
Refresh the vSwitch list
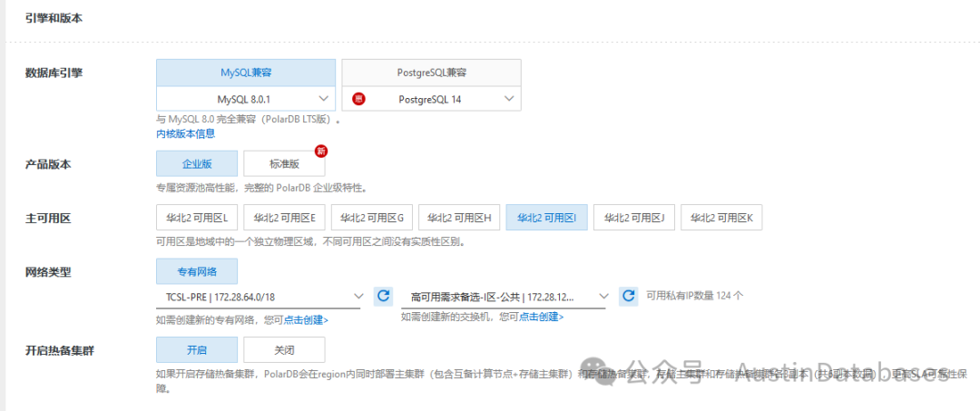628,296
